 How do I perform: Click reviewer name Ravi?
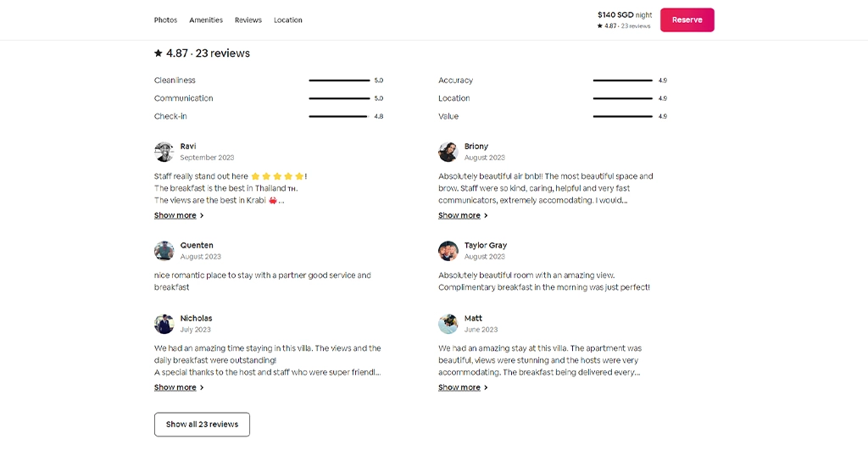pyautogui.click(x=188, y=146)
